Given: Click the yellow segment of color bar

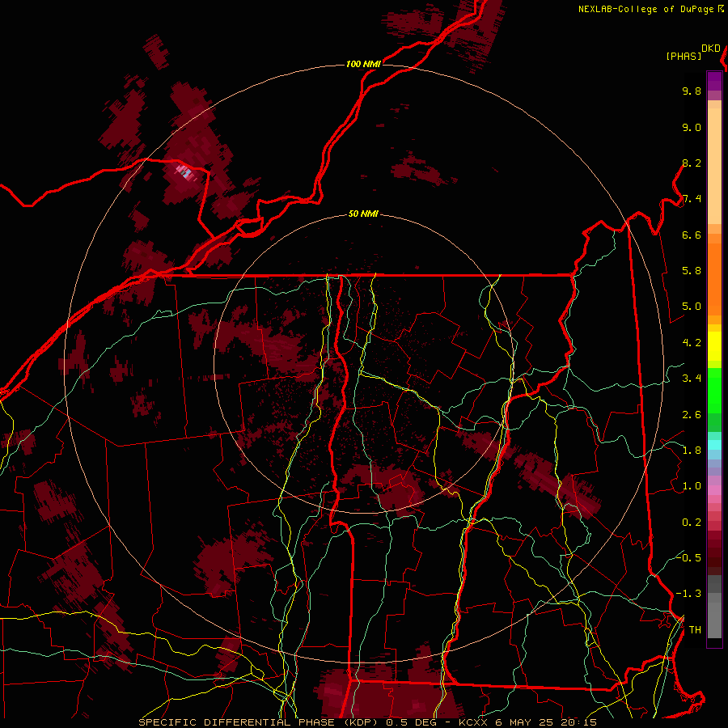Looking at the screenshot, I should [714, 346].
